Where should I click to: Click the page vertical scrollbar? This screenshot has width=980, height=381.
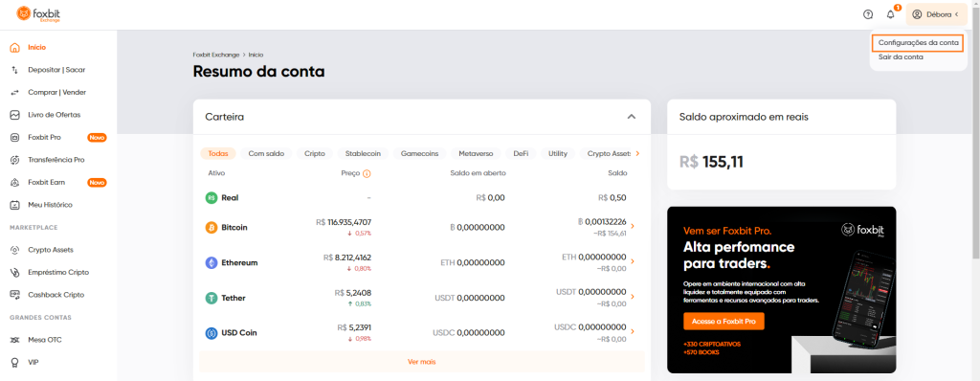click(975, 144)
